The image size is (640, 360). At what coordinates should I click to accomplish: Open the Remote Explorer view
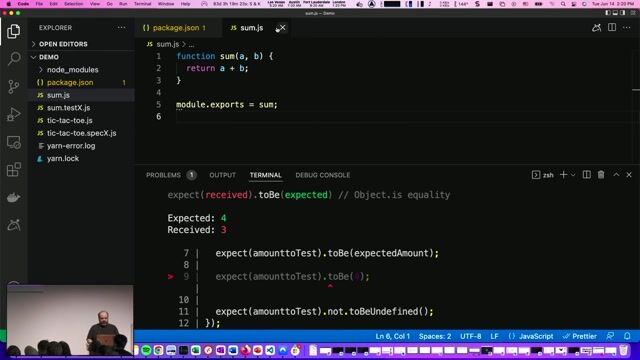tap(13, 142)
